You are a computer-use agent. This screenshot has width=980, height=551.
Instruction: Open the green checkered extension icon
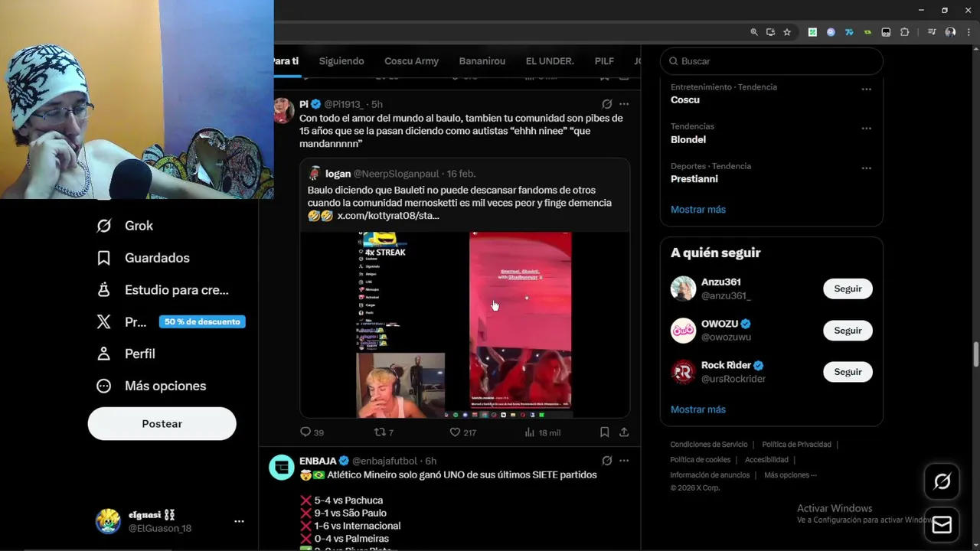pyautogui.click(x=812, y=32)
